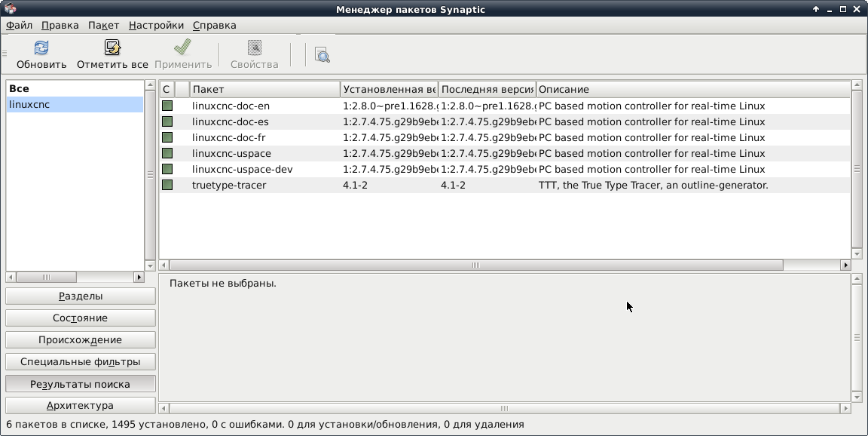Click the Пакеты не выбраны message
Viewport: 868px width, 436px height.
(222, 283)
